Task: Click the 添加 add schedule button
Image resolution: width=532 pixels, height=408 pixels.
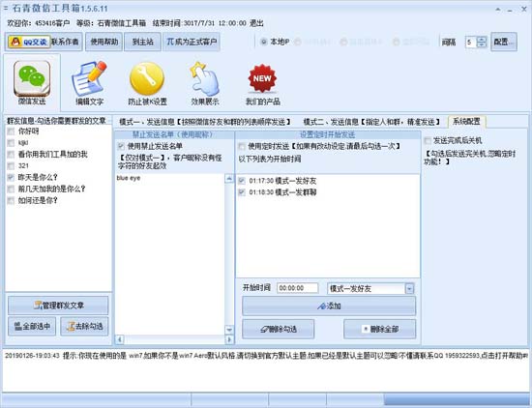Action: tap(329, 306)
